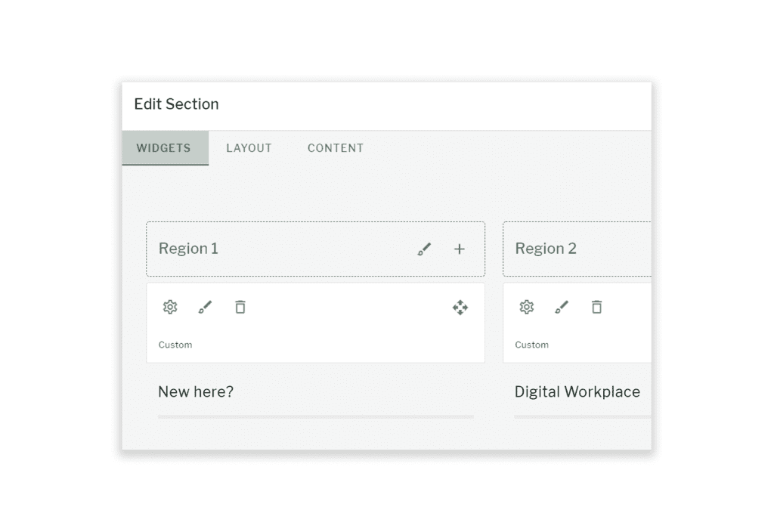Click the Edit Section title
The width and height of the screenshot is (774, 532).
click(176, 104)
